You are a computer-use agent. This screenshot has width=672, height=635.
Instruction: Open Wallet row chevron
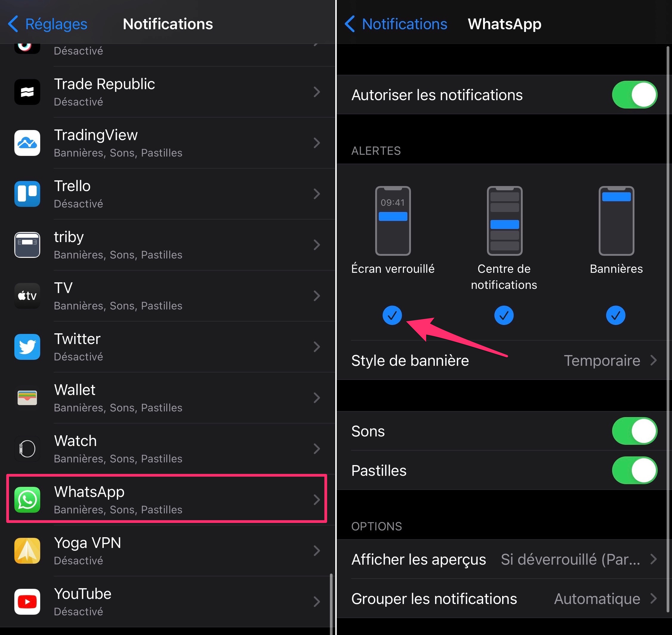[317, 398]
